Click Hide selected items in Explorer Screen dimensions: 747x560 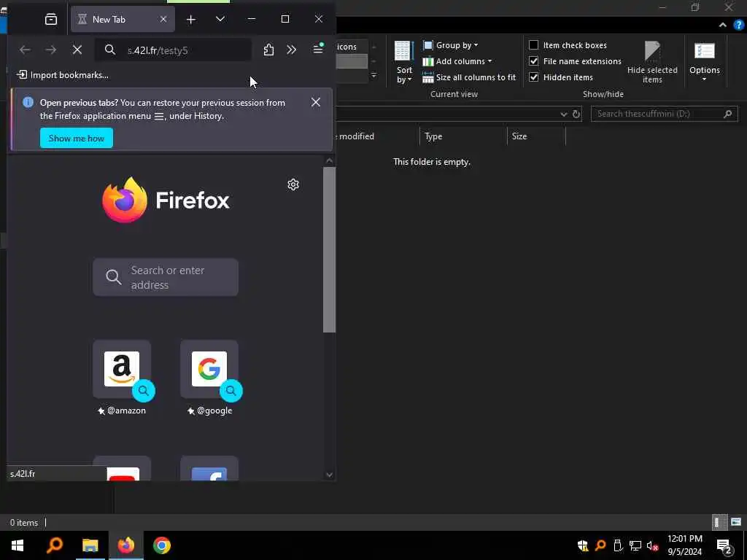tap(652, 62)
